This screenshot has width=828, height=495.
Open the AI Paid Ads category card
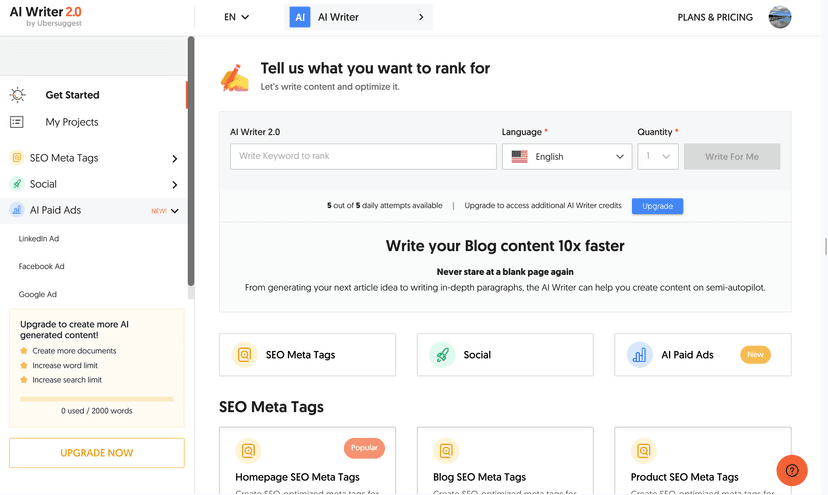point(703,354)
